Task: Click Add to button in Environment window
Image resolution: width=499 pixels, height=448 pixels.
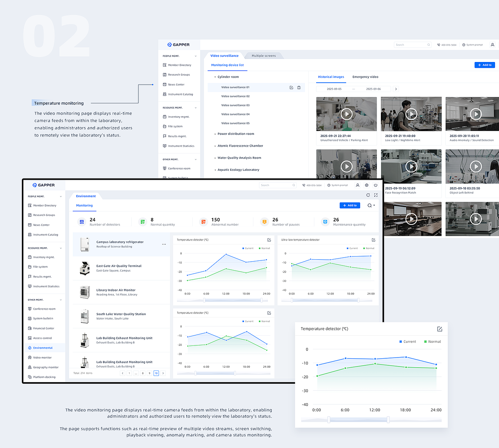Action: point(350,205)
